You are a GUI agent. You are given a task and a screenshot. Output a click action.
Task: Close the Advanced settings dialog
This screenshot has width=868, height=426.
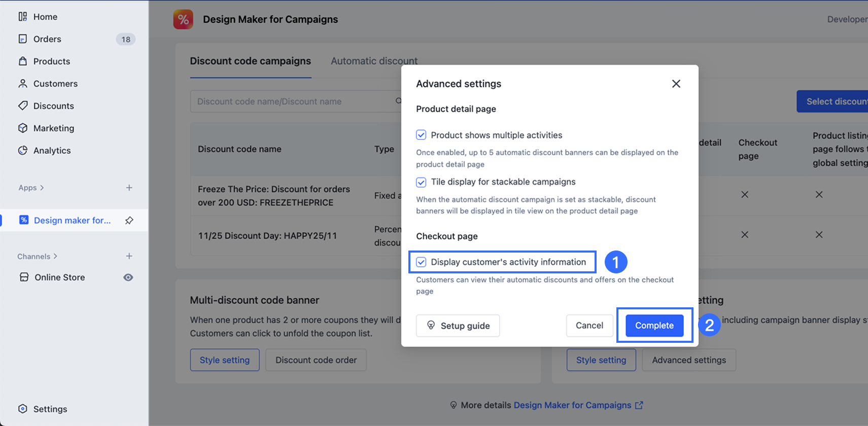676,84
